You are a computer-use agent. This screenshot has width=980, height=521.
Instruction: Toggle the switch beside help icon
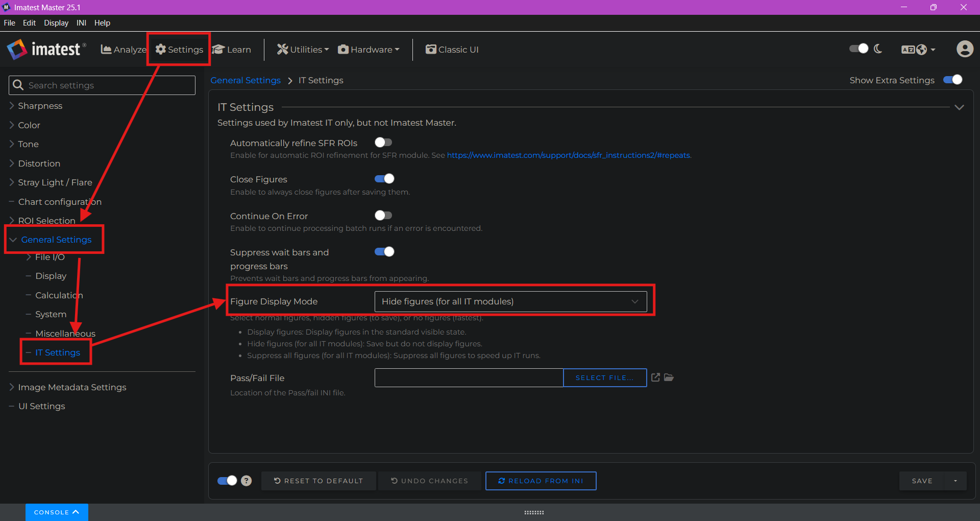(227, 481)
